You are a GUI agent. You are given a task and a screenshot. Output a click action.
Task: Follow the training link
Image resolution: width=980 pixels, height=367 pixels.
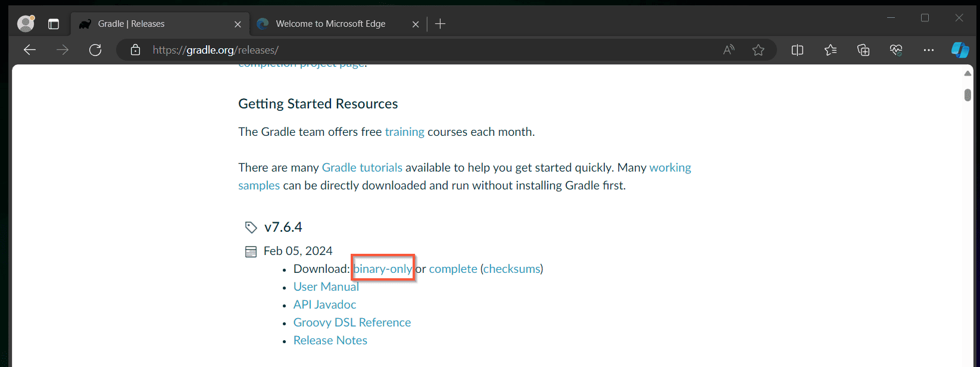pyautogui.click(x=405, y=132)
